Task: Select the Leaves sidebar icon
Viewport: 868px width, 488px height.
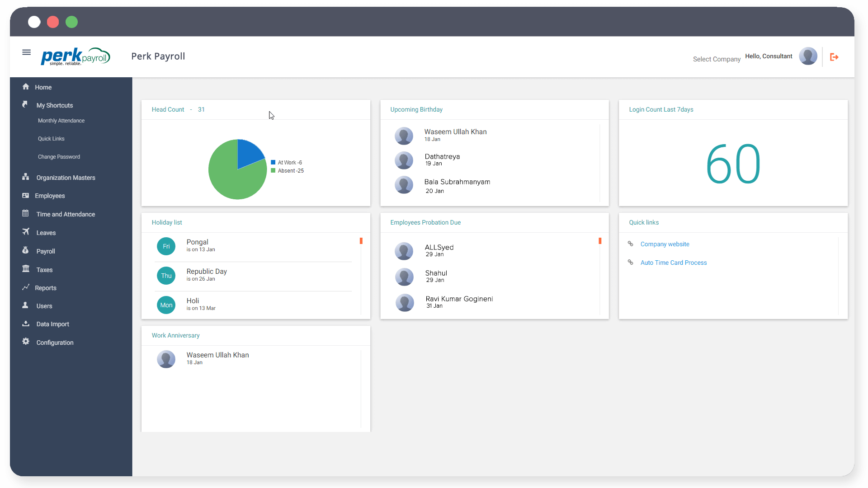Action: 25,232
